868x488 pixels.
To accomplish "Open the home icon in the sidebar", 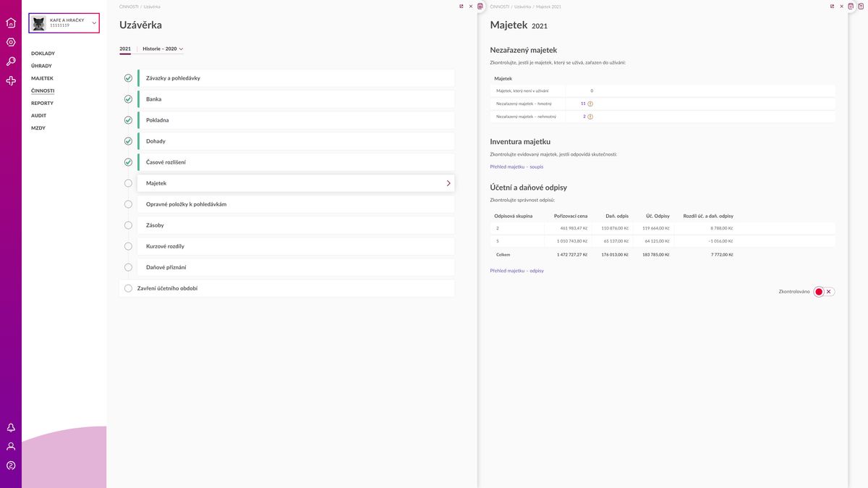I will [x=11, y=22].
